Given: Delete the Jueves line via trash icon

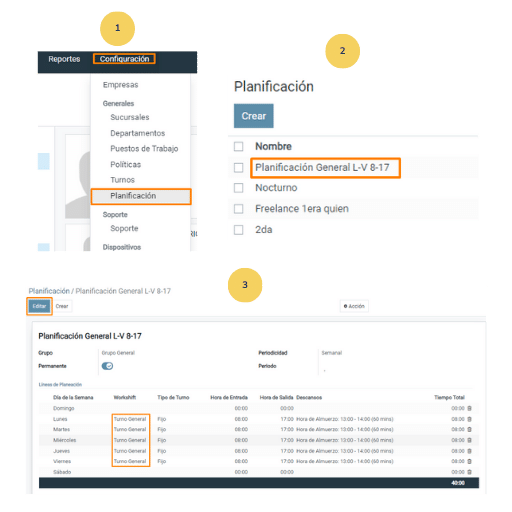Looking at the screenshot, I should click(x=469, y=451).
